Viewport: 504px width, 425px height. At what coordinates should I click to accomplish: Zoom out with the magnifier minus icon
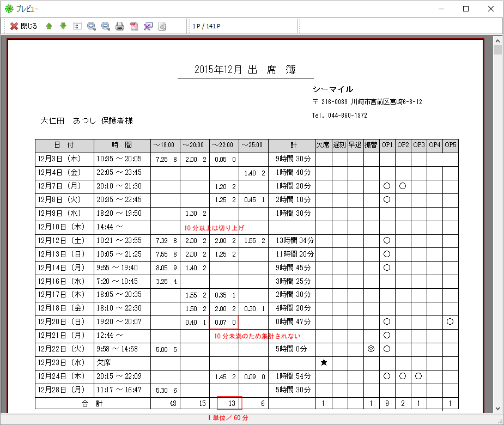point(106,26)
